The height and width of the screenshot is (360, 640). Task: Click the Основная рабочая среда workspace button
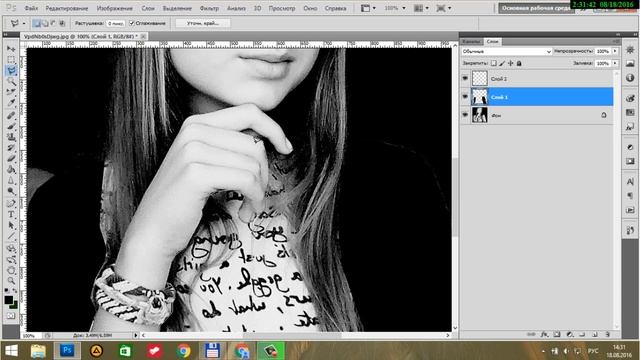(x=536, y=8)
